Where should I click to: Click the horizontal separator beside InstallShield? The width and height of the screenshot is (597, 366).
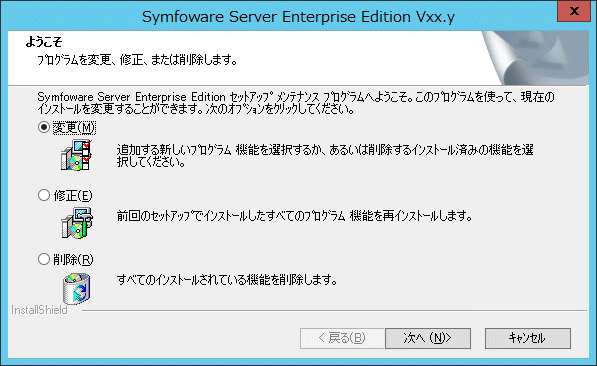(x=335, y=311)
